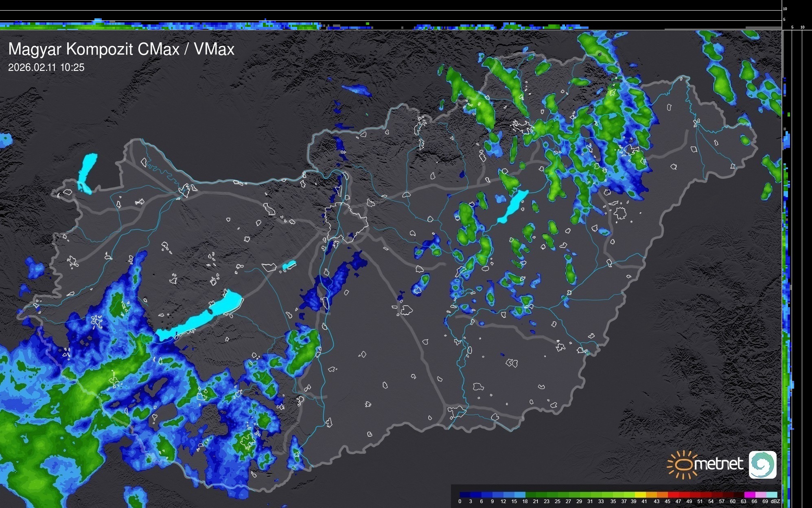Click the orange 41 dBZ legend swatch
812x508 pixels.
click(x=651, y=495)
